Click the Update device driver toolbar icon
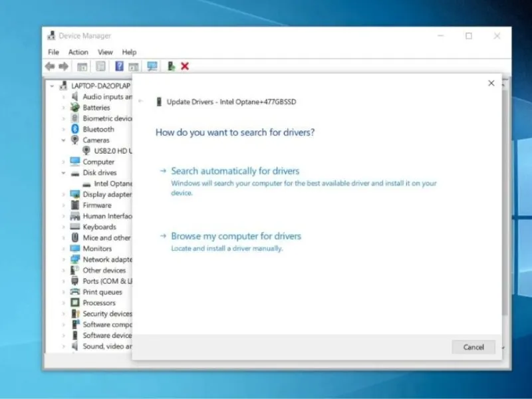 pos(171,66)
